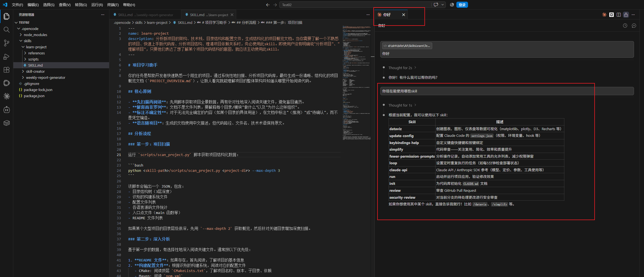Image resolution: width=644 pixels, height=277 pixels.
Task: Split the editor with the split icon
Action: (x=618, y=15)
